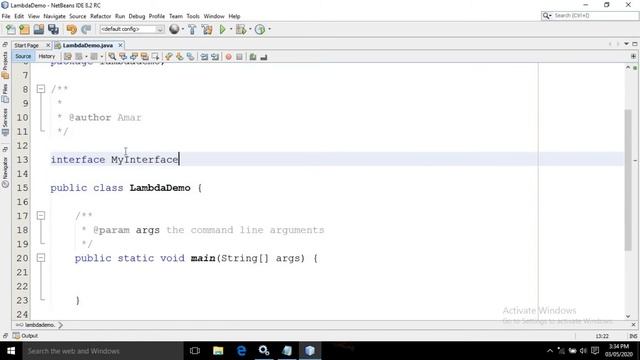Click the Build Project hammer icon
This screenshot has height=360, width=640.
pyautogui.click(x=192, y=29)
